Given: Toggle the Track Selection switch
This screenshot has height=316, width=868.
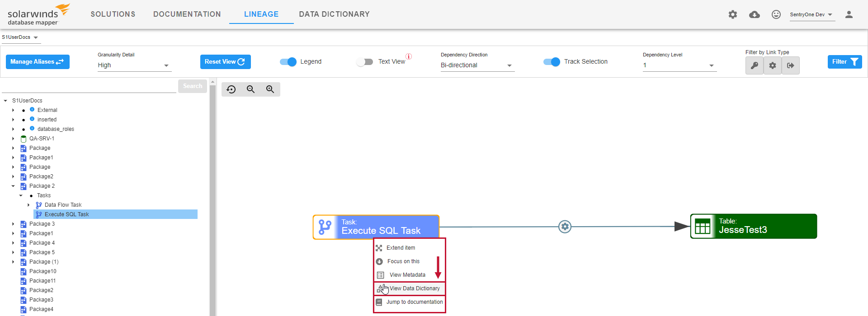Looking at the screenshot, I should coord(552,62).
